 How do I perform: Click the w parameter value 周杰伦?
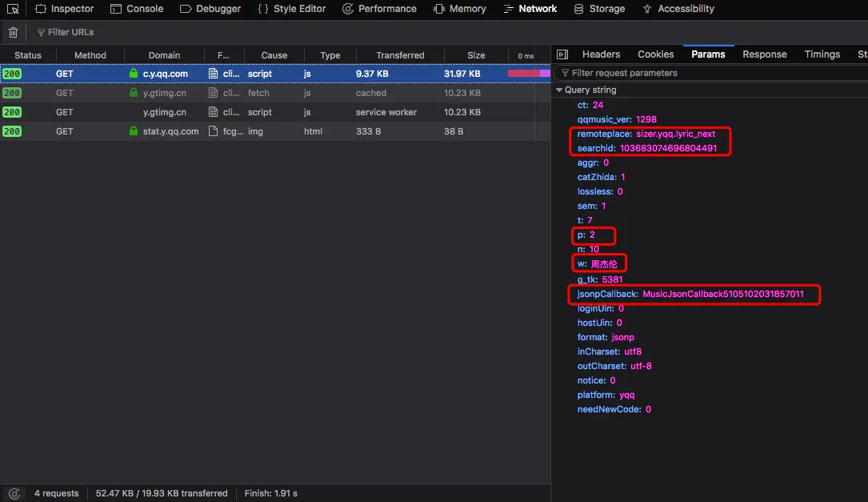(604, 263)
